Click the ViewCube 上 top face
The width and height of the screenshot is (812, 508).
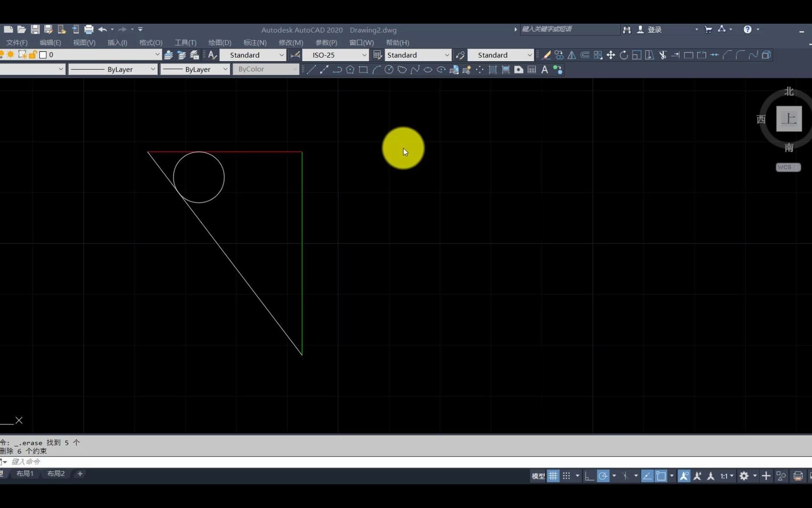click(x=789, y=119)
